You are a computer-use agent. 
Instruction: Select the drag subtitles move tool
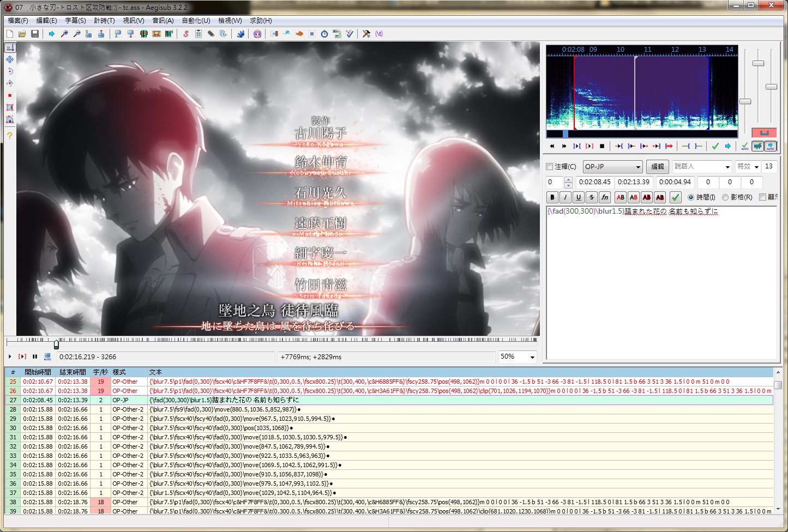click(x=10, y=59)
